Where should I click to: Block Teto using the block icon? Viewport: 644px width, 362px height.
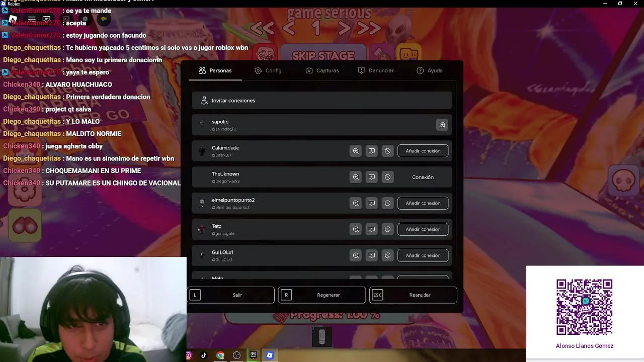pos(387,229)
